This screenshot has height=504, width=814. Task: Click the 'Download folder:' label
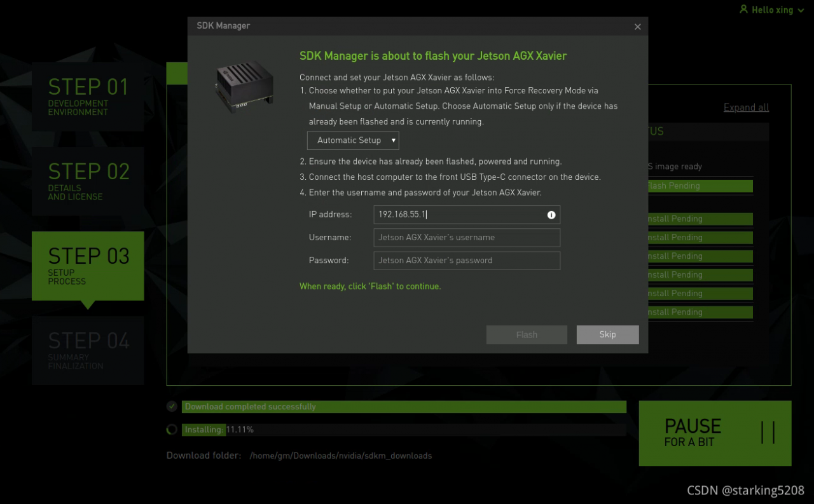pos(203,456)
